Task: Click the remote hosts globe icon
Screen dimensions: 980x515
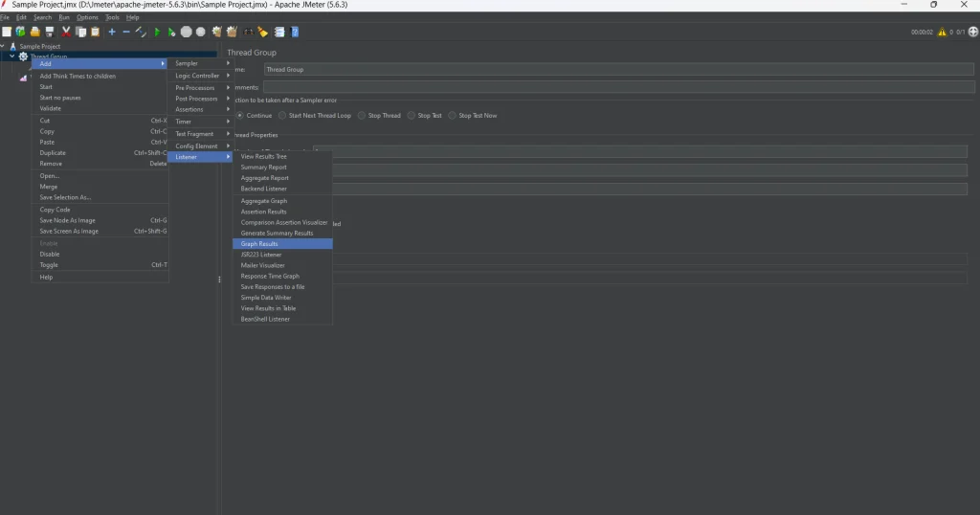Action: pos(973,32)
